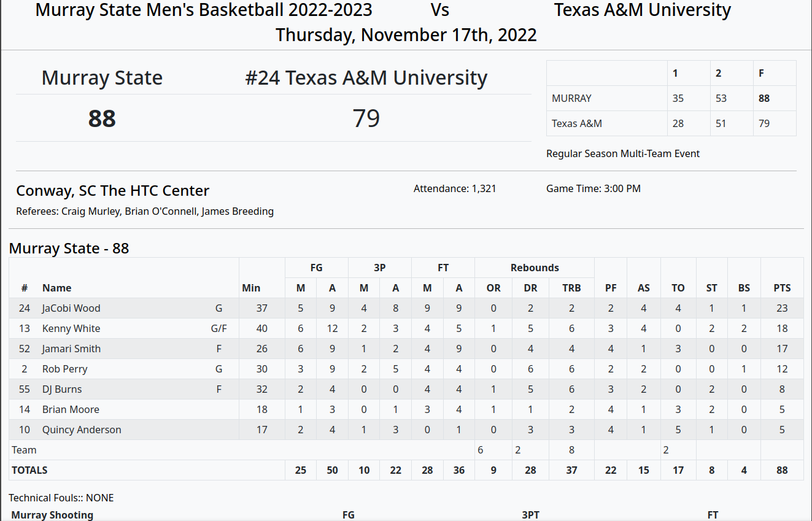The width and height of the screenshot is (812, 521).
Task: Click the DJ Burns player name
Action: [x=62, y=389]
